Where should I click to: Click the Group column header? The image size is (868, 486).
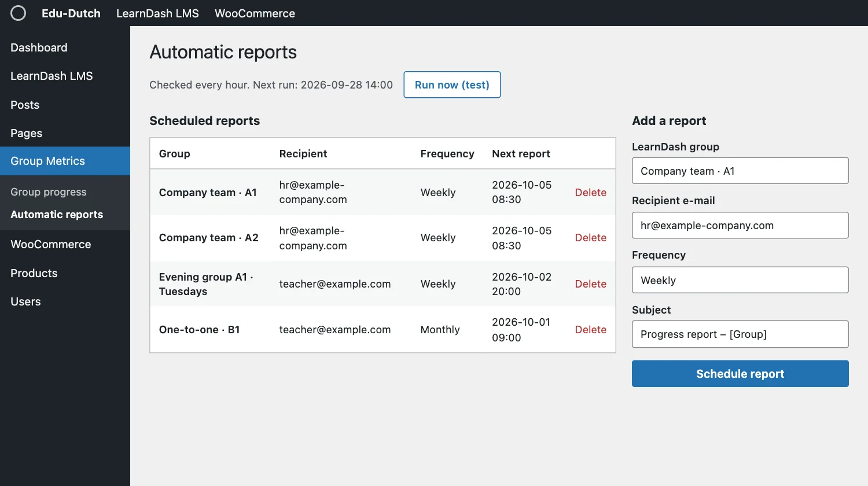click(x=175, y=154)
